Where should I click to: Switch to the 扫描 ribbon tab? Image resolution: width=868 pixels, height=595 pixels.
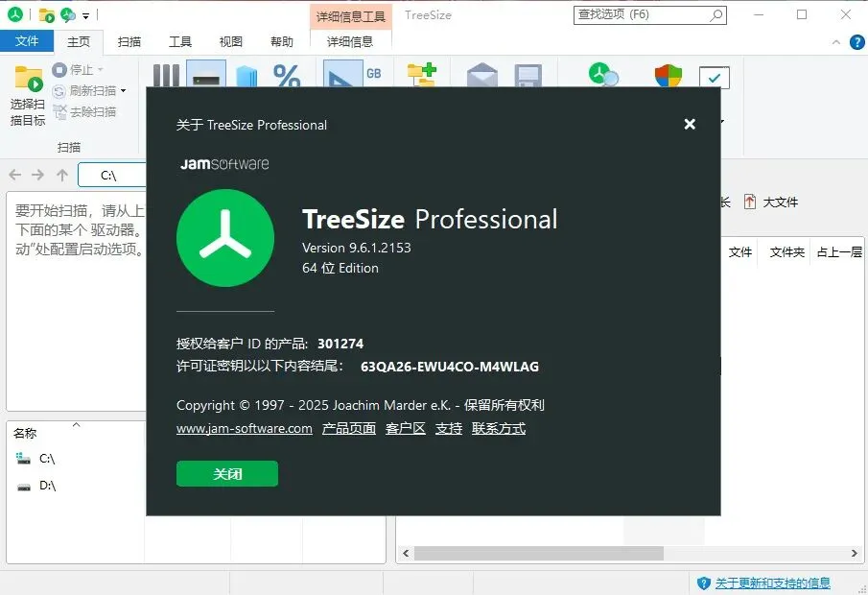(129, 41)
